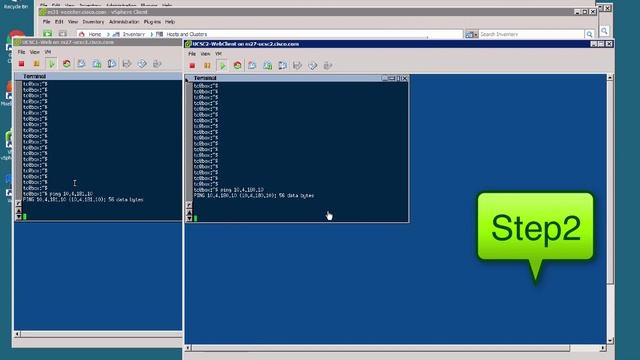This screenshot has height=360, width=640.
Task: Reset the VM in UCSC1 console window
Action: (x=67, y=64)
